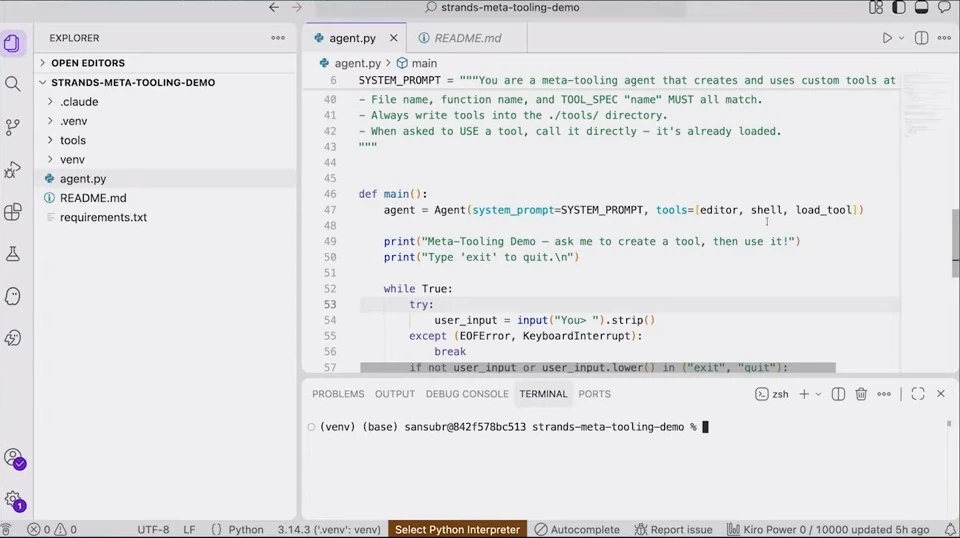Switch to the OUTPUT panel tab
960x538 pixels.
click(395, 394)
